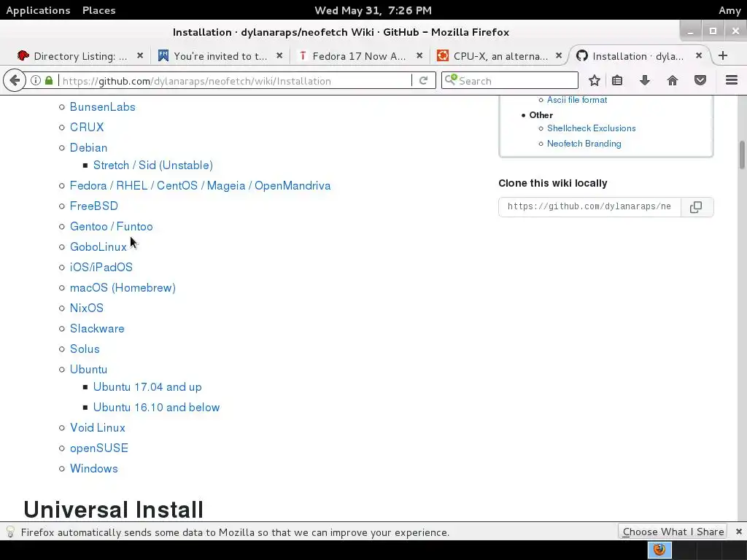Open the Slackware link

point(97,329)
